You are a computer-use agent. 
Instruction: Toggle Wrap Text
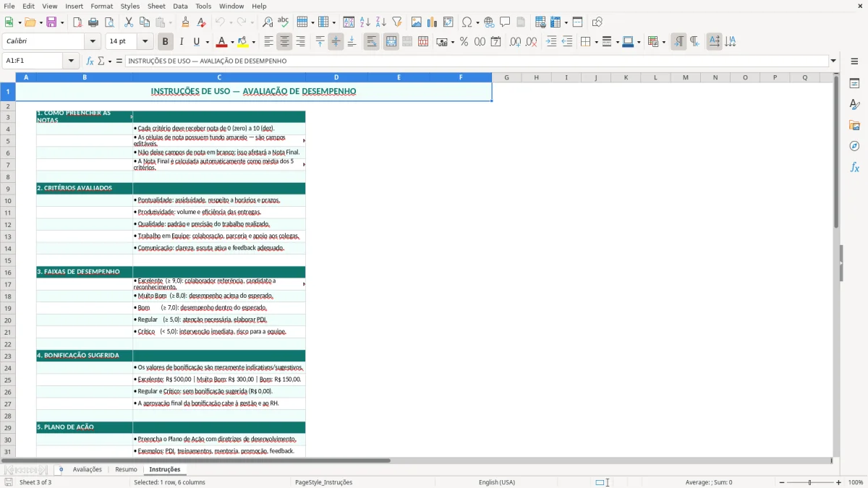click(x=372, y=42)
